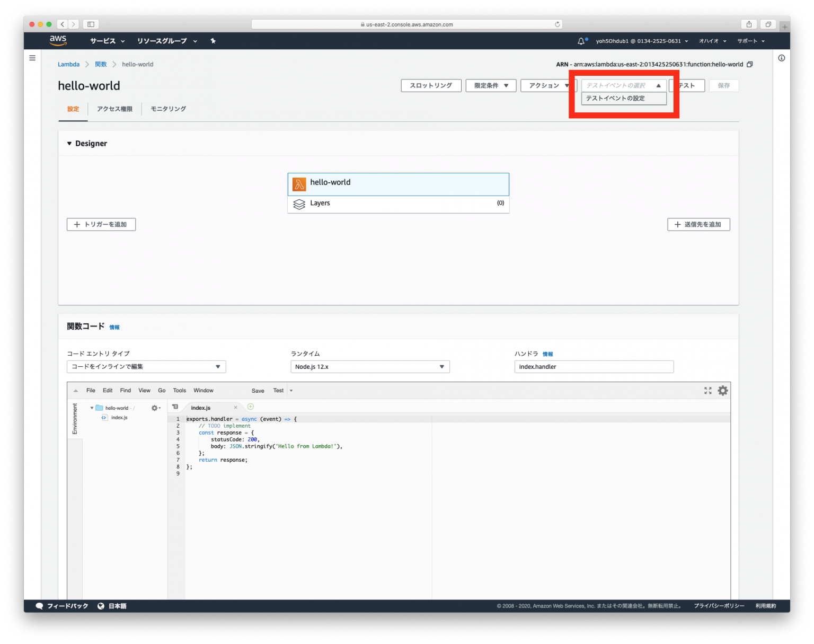Viewport: 814px width, 644px height.
Task: Open notifications via the bell icon
Action: (581, 41)
